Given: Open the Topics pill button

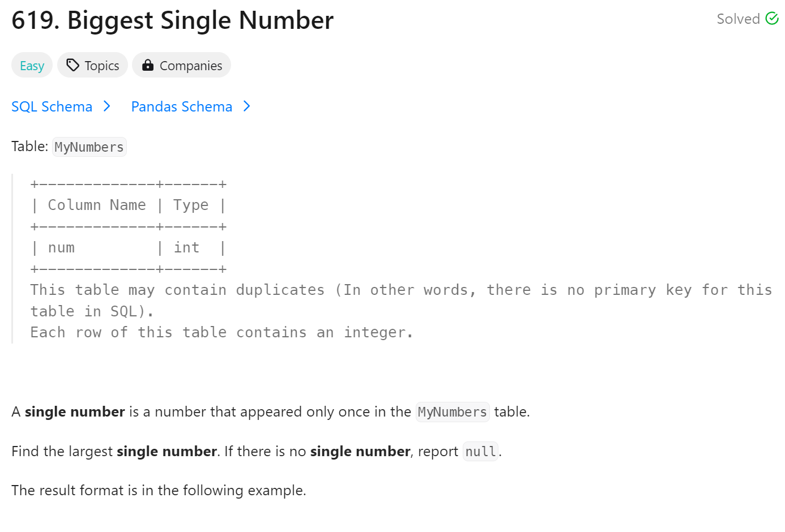Looking at the screenshot, I should point(92,65).
